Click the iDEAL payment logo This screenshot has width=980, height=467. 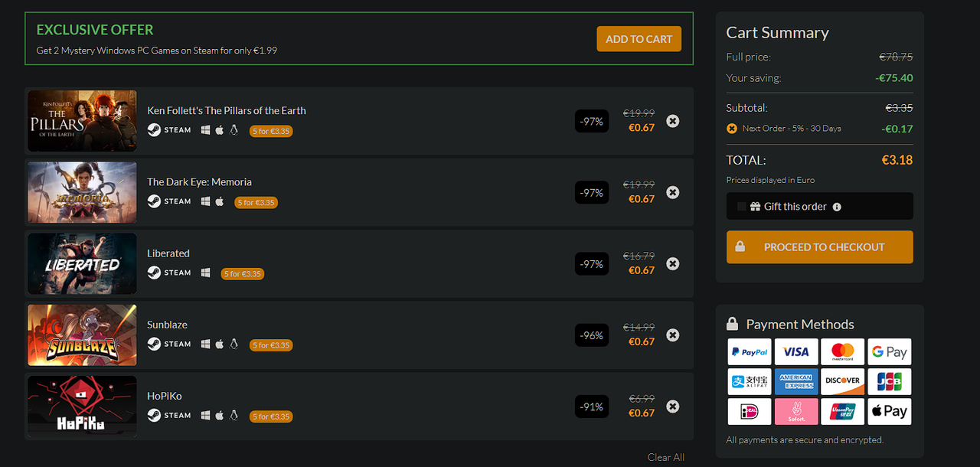tap(750, 411)
